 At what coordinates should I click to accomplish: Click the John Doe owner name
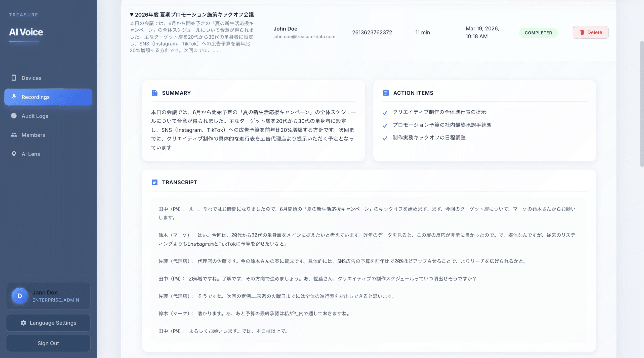tap(285, 29)
